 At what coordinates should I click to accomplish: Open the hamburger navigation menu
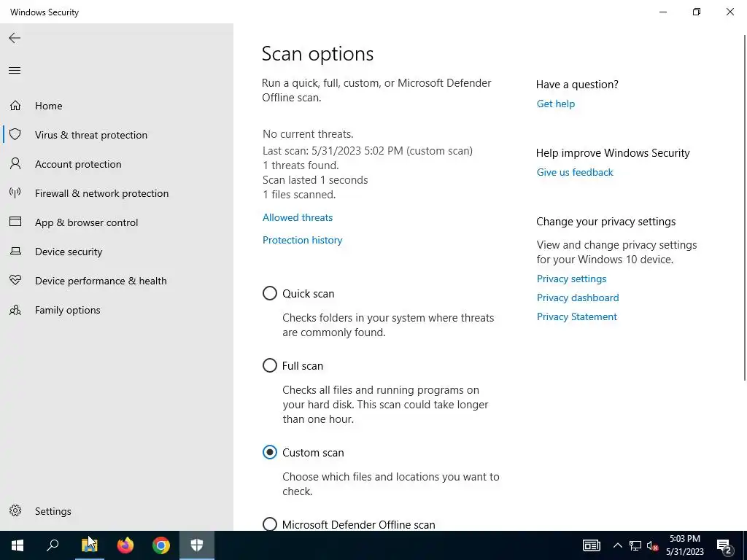15,71
